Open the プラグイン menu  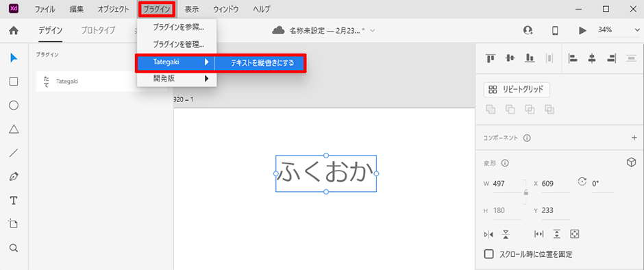point(157,9)
